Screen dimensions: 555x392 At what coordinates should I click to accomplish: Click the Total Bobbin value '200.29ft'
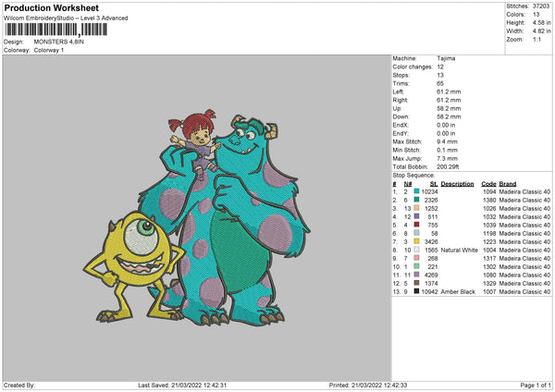pos(448,166)
